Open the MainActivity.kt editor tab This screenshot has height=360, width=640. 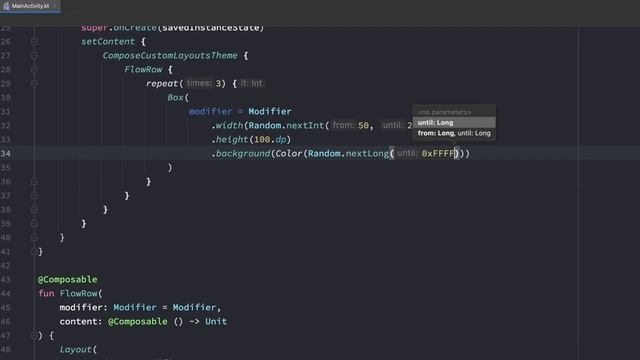click(x=30, y=6)
